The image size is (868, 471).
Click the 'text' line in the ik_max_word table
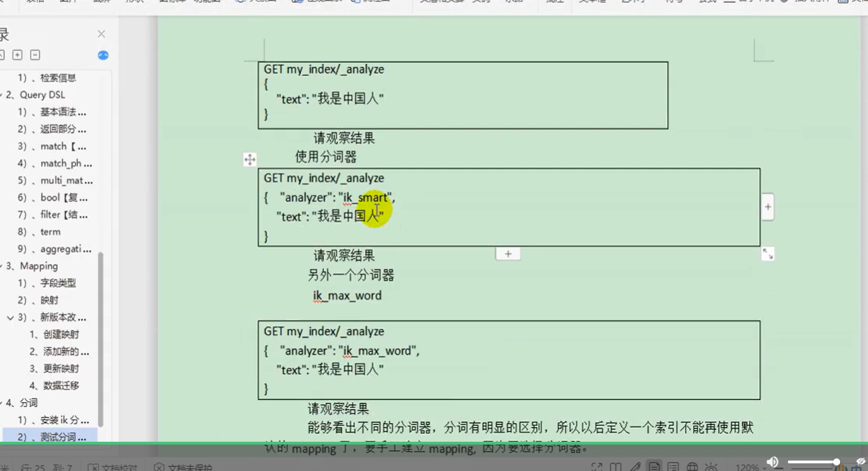330,370
